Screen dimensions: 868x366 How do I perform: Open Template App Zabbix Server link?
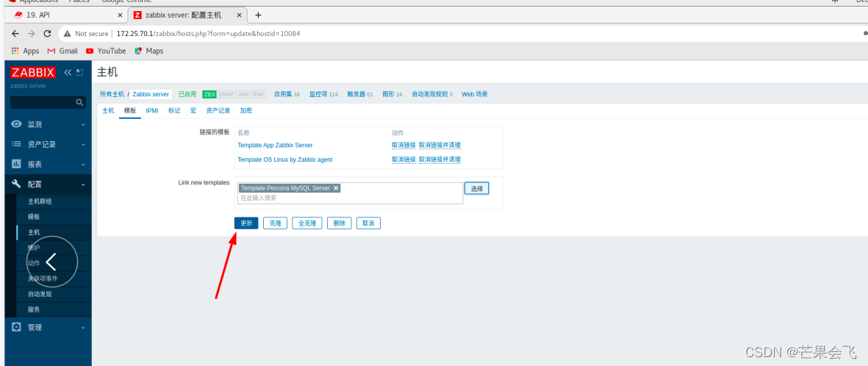click(x=275, y=145)
